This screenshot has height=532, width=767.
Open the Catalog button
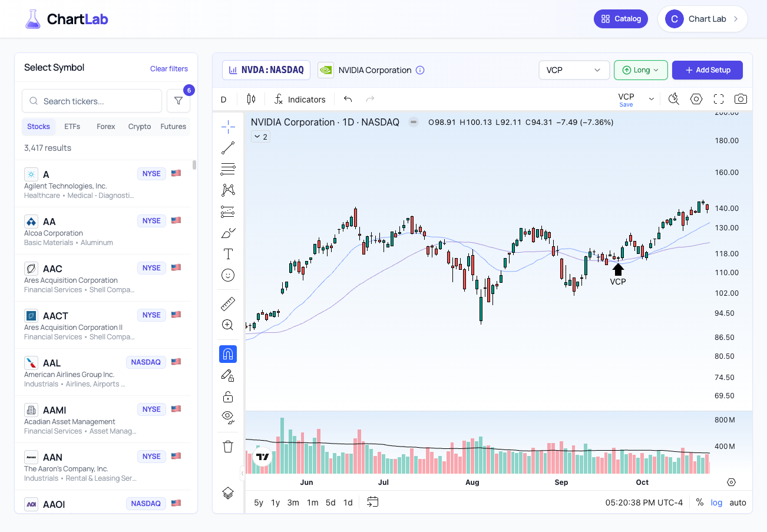tap(621, 19)
